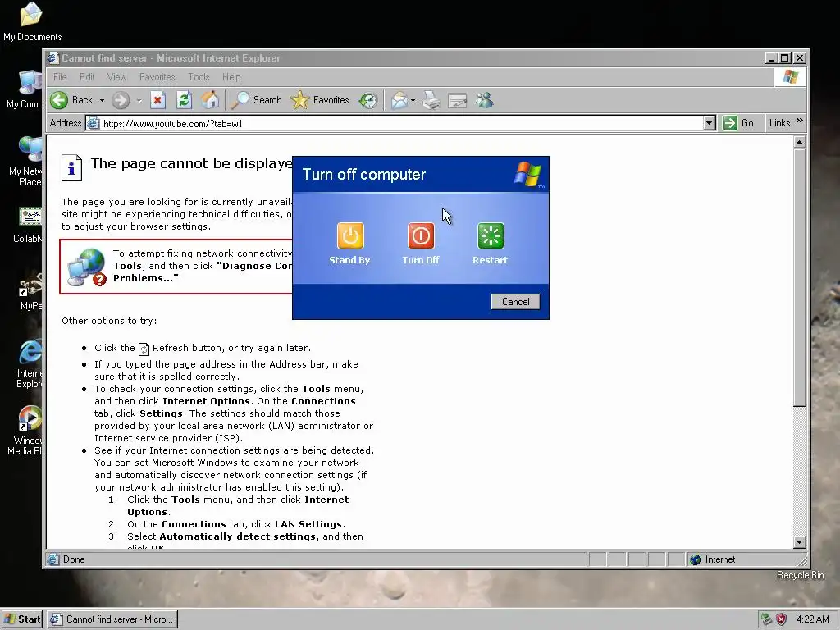Click the IE title bar page icon
This screenshot has height=630, width=840.
pyautogui.click(x=52, y=58)
